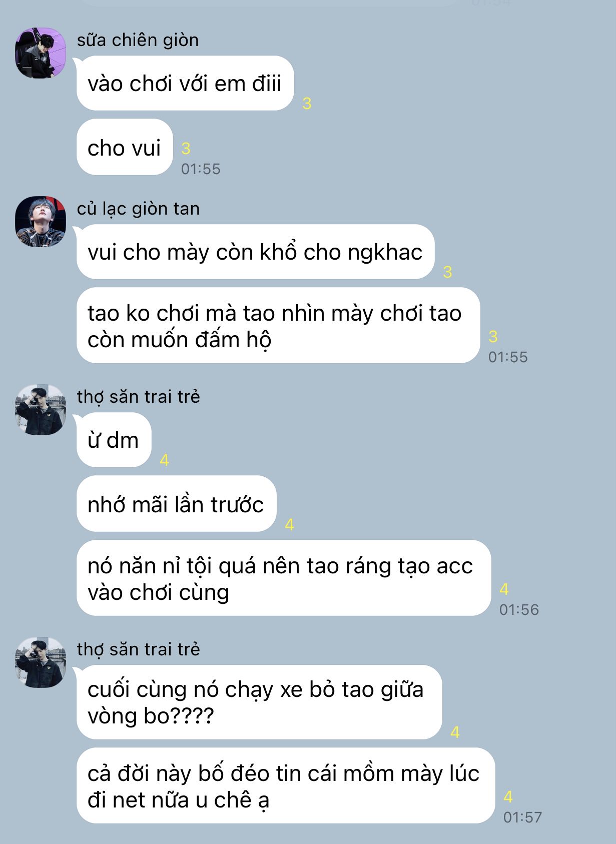Tap the 'vào chơi với em điii' message

click(185, 83)
